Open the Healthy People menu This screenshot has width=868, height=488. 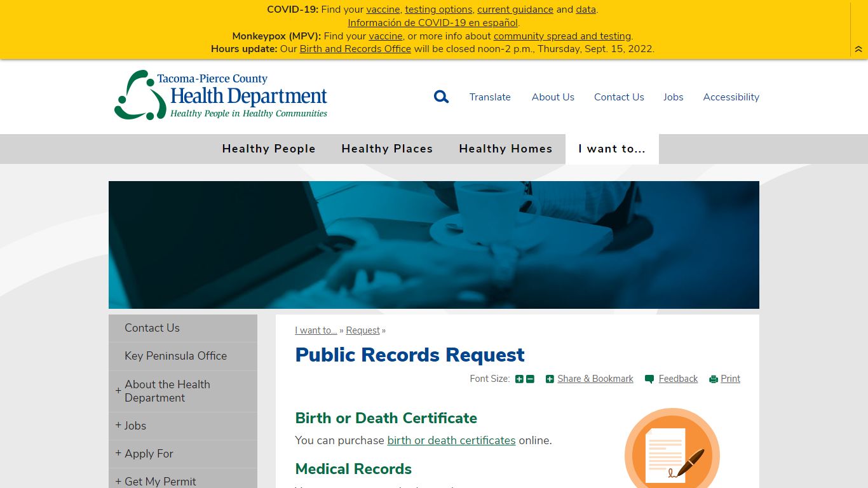tap(269, 149)
